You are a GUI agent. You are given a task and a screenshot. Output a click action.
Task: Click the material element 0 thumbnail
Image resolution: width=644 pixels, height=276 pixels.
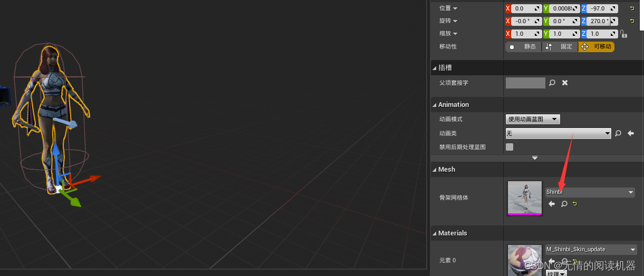[524, 260]
